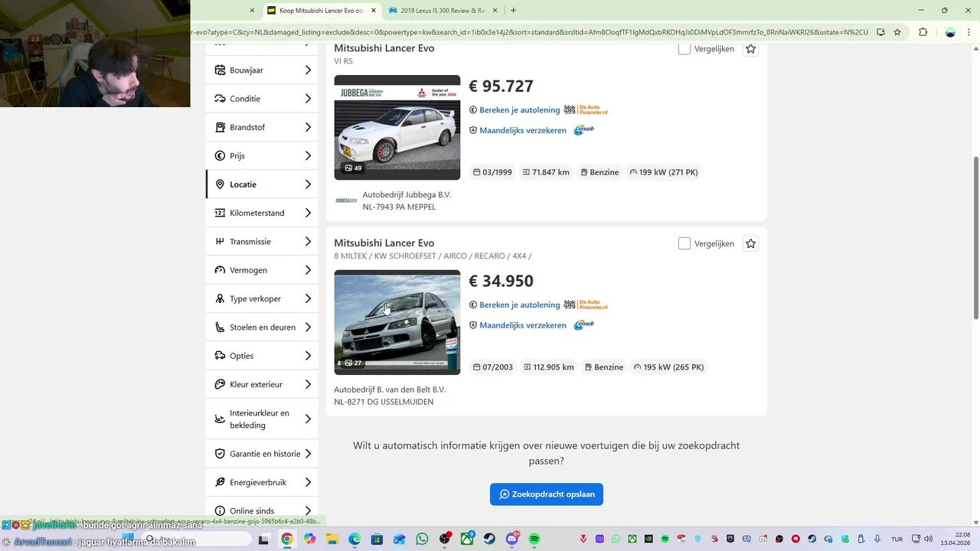Click the TUR keyboard language indicator
Screen dimensions: 980x551
tap(897, 540)
